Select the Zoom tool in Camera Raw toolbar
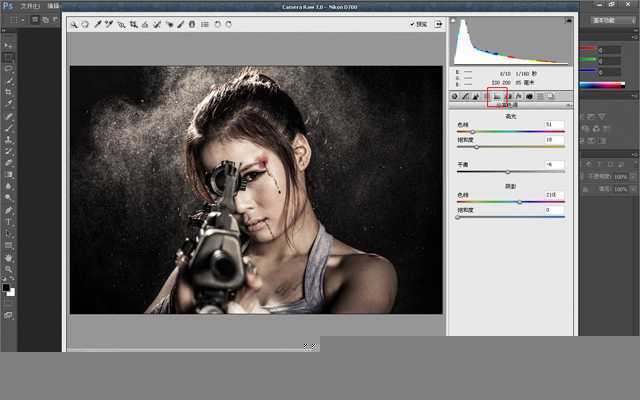 click(74, 24)
